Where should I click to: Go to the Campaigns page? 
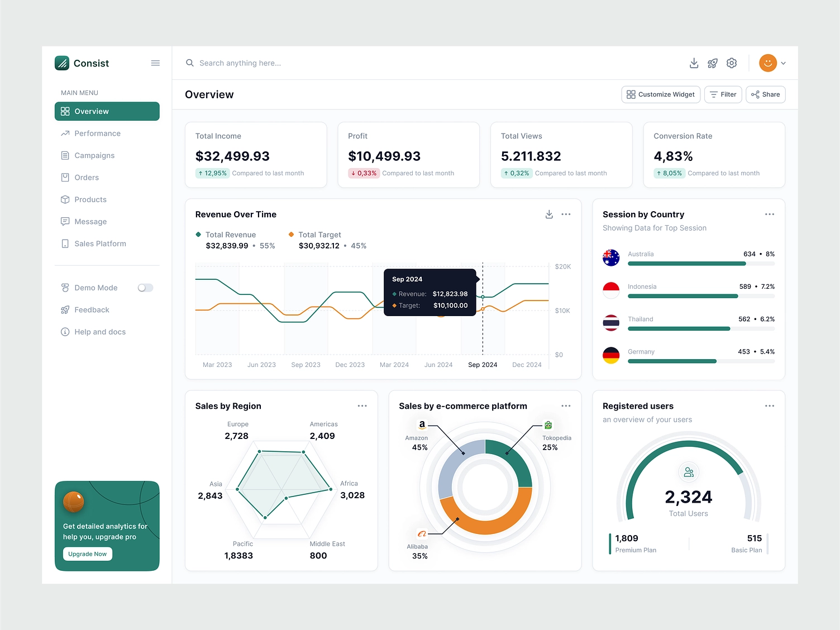click(94, 155)
